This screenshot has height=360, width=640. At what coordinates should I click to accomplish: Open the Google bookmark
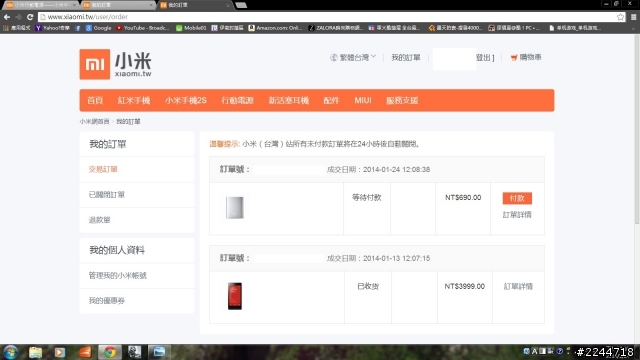pyautogui.click(x=98, y=28)
